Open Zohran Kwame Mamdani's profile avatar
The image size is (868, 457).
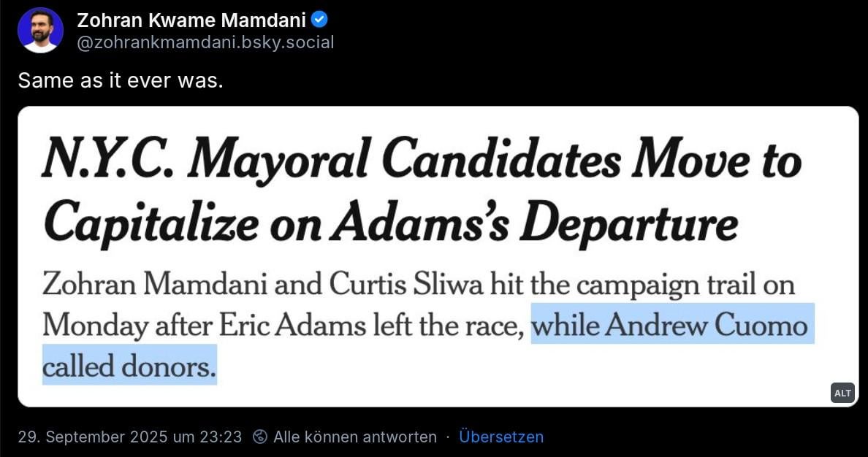pyautogui.click(x=40, y=31)
